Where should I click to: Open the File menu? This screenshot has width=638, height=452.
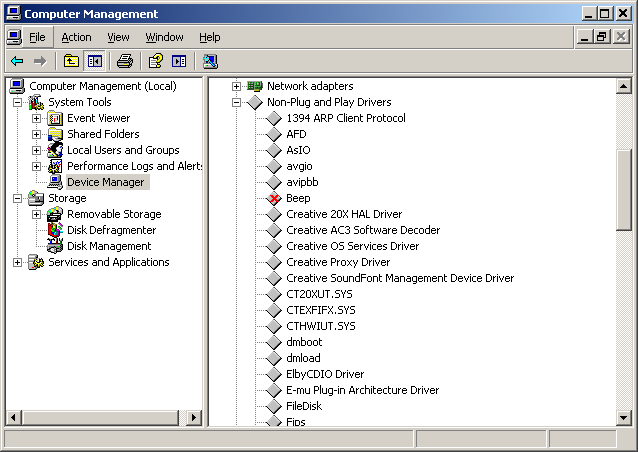click(x=37, y=37)
